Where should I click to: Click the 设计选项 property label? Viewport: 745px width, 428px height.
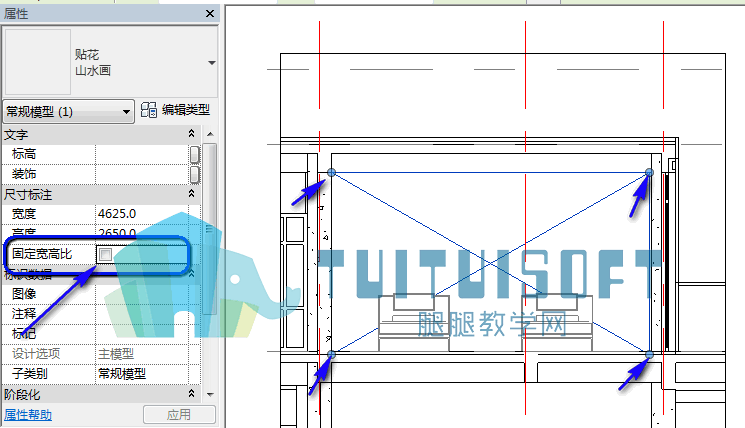36,354
